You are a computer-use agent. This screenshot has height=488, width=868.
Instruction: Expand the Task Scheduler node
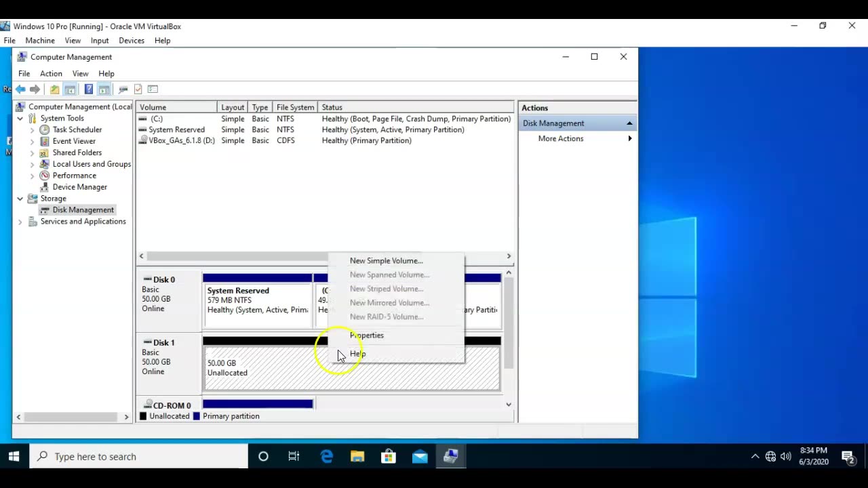[x=32, y=130]
